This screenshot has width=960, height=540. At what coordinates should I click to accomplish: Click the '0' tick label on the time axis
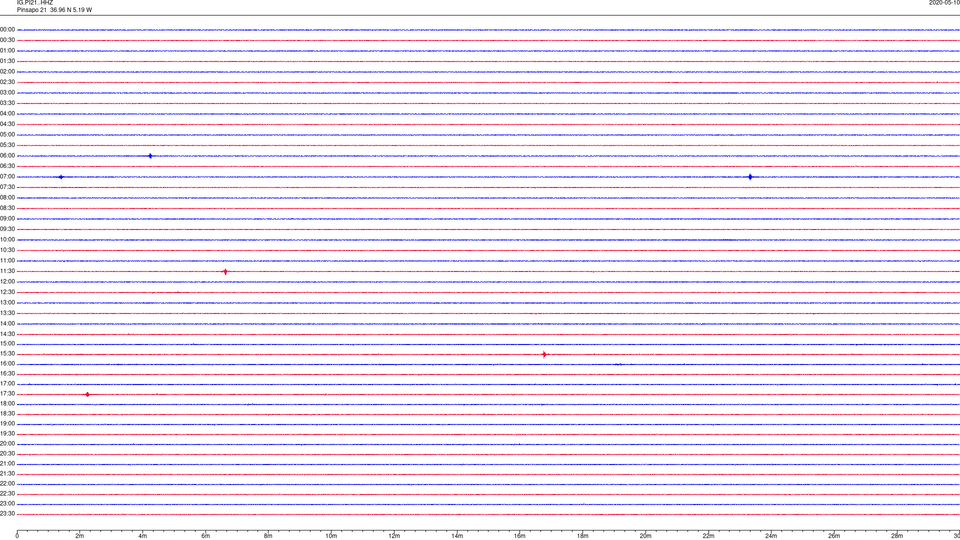pyautogui.click(x=17, y=536)
